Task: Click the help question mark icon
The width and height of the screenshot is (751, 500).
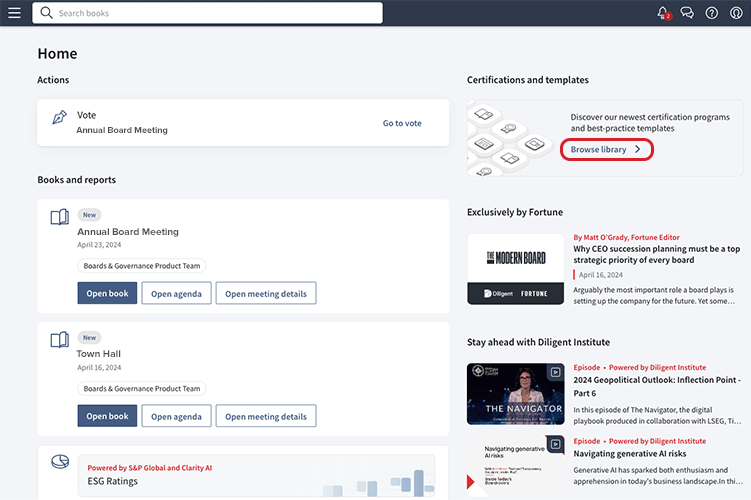Action: [712, 13]
